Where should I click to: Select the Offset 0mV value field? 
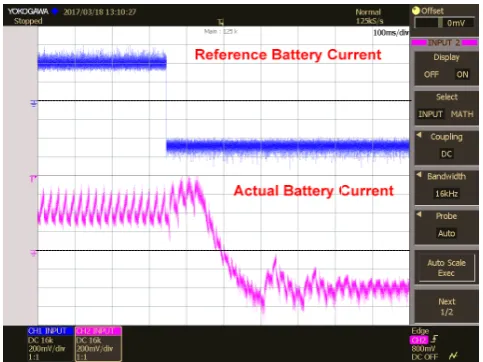pyautogui.click(x=444, y=23)
